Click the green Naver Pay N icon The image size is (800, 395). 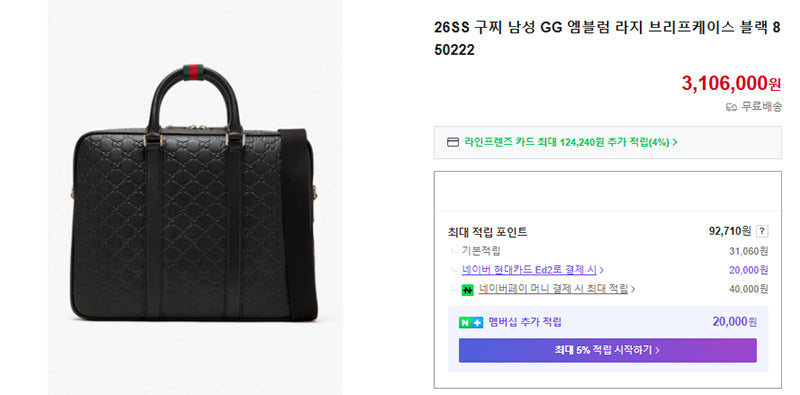pos(467,289)
